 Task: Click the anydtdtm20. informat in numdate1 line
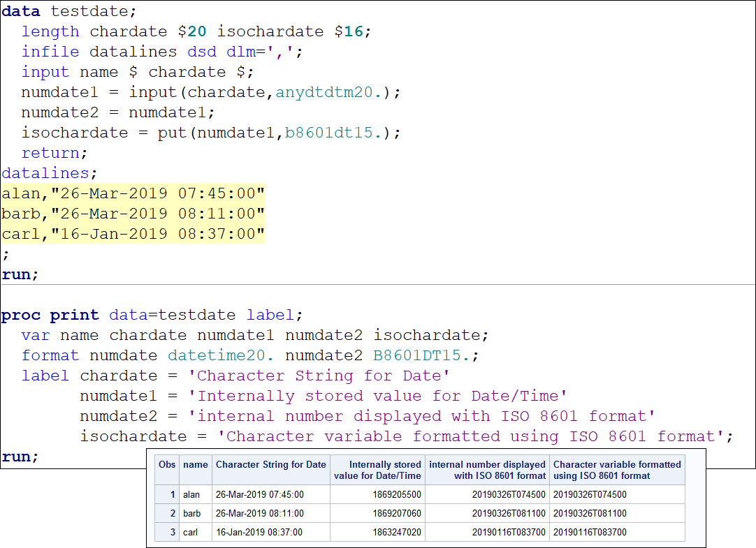click(x=328, y=92)
